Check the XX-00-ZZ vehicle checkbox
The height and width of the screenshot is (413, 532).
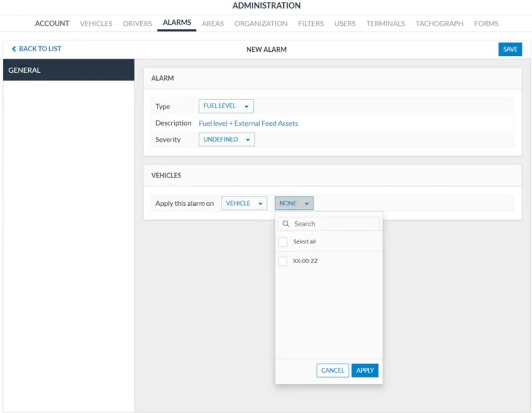(283, 261)
